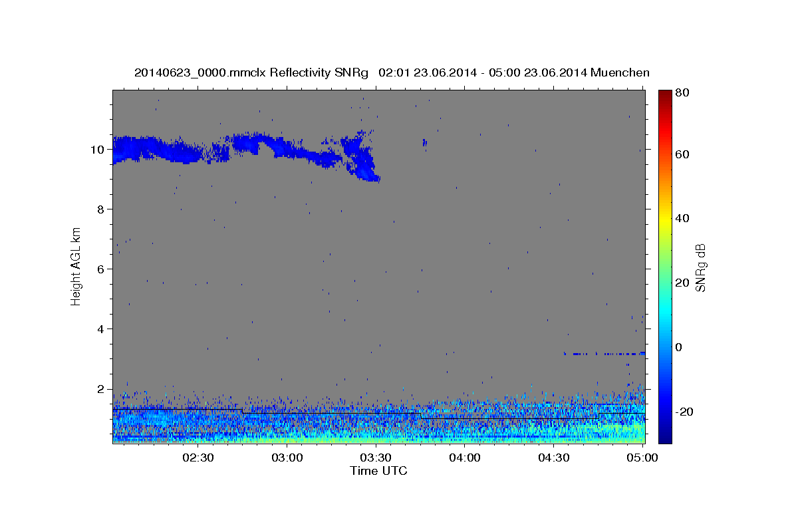Click the height tick label 8

coord(102,209)
